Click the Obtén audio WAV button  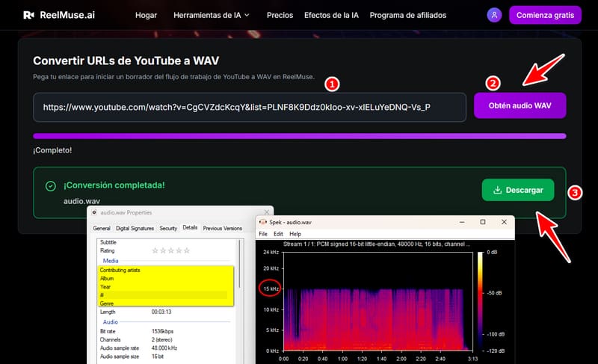pyautogui.click(x=520, y=105)
